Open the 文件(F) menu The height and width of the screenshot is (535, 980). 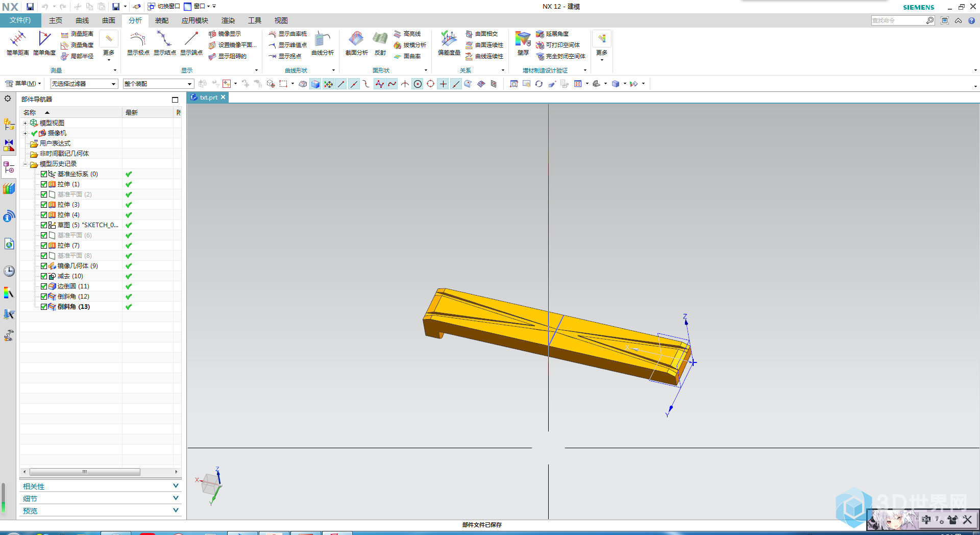[x=20, y=20]
